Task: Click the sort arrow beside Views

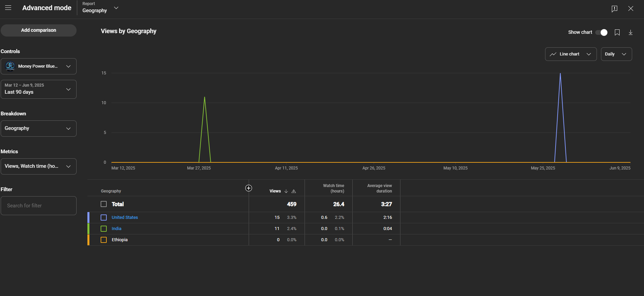Action: 286,191
